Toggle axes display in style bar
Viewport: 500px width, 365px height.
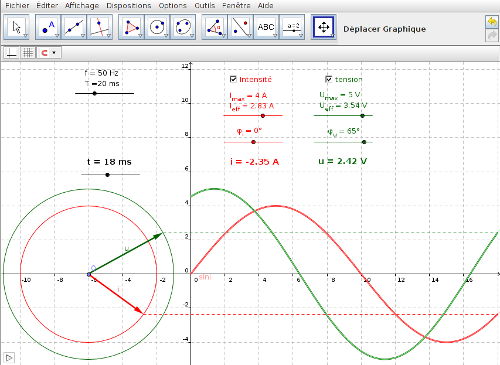point(11,53)
